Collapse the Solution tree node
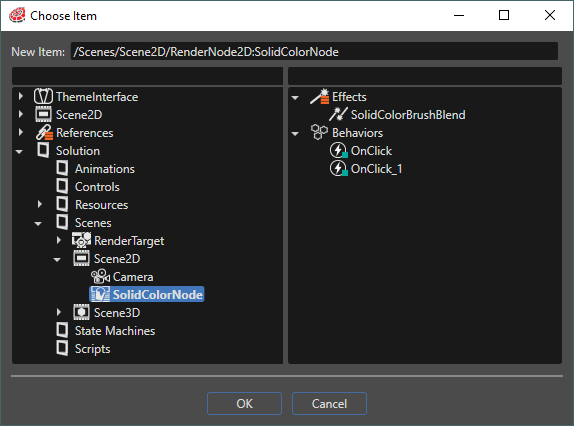The width and height of the screenshot is (575, 427). click(19, 152)
